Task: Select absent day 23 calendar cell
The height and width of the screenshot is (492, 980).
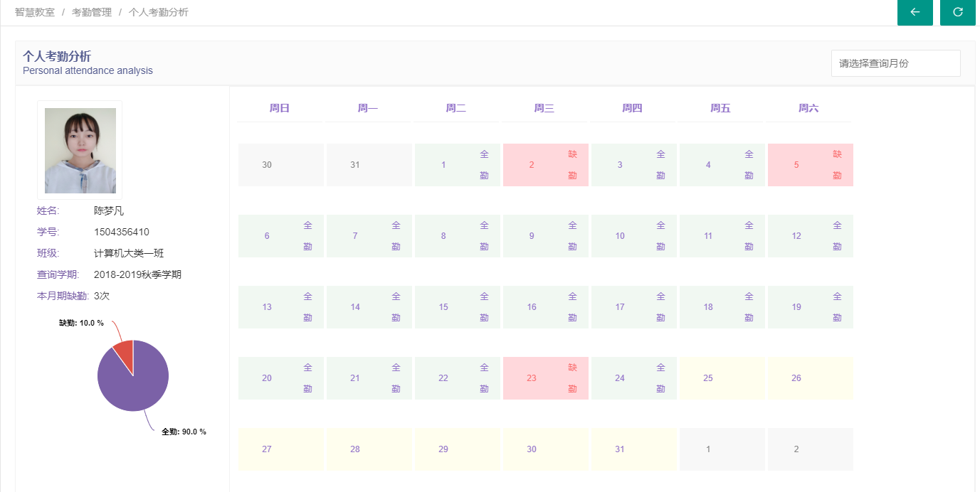Action: [x=546, y=378]
